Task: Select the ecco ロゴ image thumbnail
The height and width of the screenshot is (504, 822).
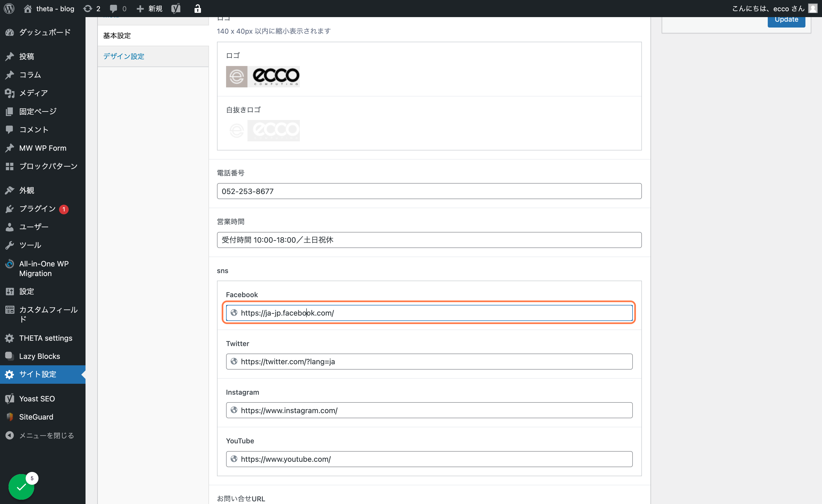Action: pyautogui.click(x=263, y=76)
